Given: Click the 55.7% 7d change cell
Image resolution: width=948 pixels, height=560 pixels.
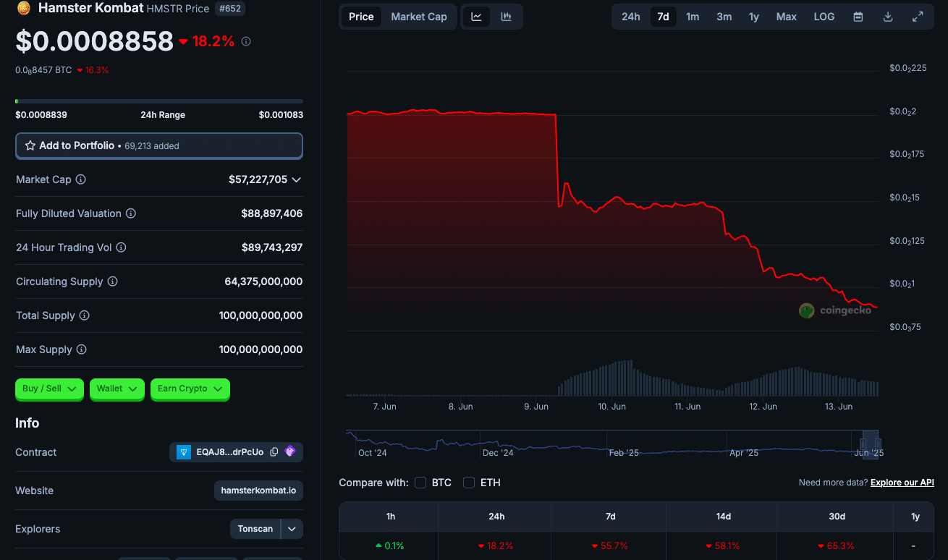Looking at the screenshot, I should click(x=611, y=546).
